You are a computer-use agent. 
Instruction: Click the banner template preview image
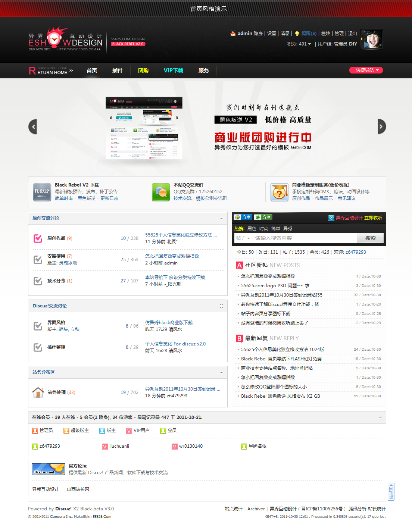144,128
